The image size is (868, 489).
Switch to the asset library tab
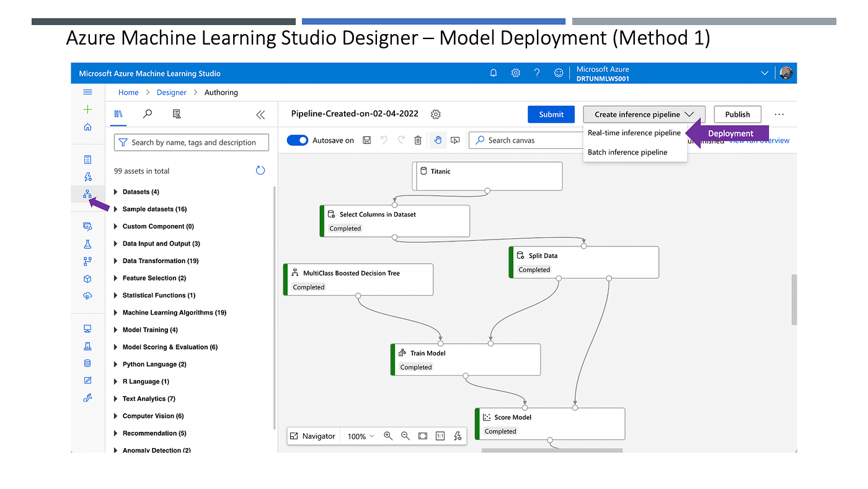point(118,114)
